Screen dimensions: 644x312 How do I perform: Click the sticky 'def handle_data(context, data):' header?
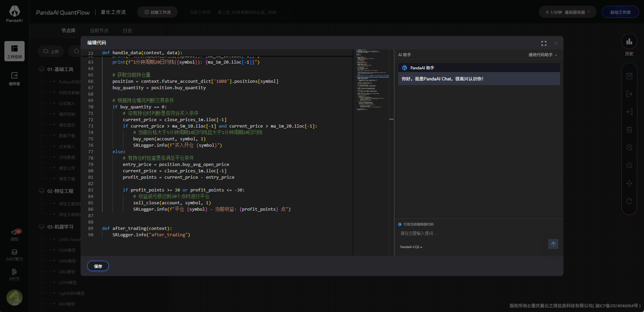pyautogui.click(x=142, y=53)
